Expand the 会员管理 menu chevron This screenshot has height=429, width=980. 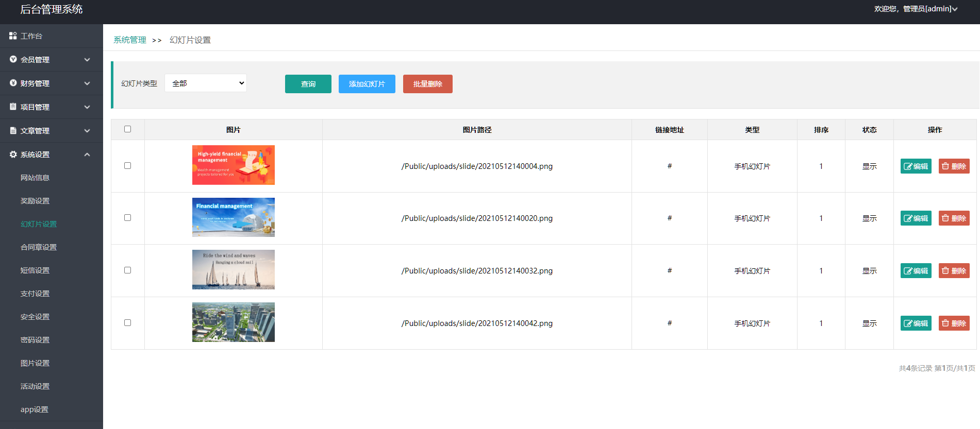click(87, 60)
